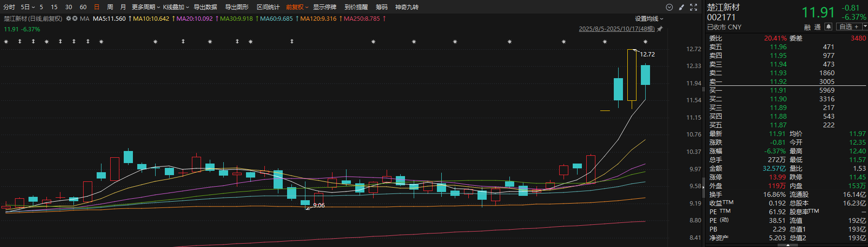Add the stock to watchlist via 自选 +
Viewport: 868px width, 247px height.
tap(849, 27)
